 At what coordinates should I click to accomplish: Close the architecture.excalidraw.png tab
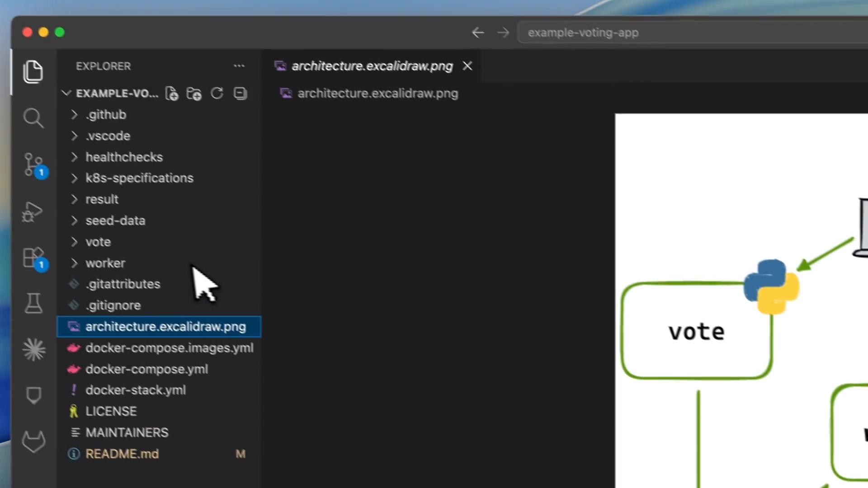pos(467,66)
